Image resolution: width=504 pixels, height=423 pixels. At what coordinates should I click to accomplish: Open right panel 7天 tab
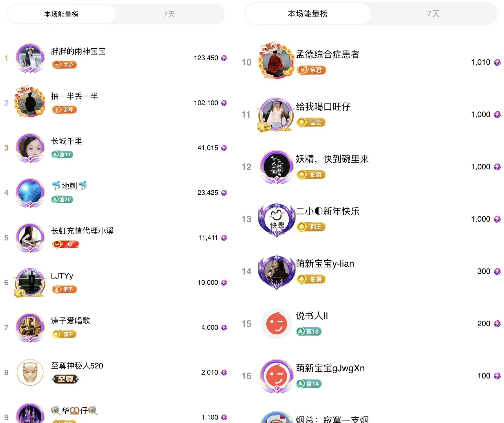tap(433, 13)
